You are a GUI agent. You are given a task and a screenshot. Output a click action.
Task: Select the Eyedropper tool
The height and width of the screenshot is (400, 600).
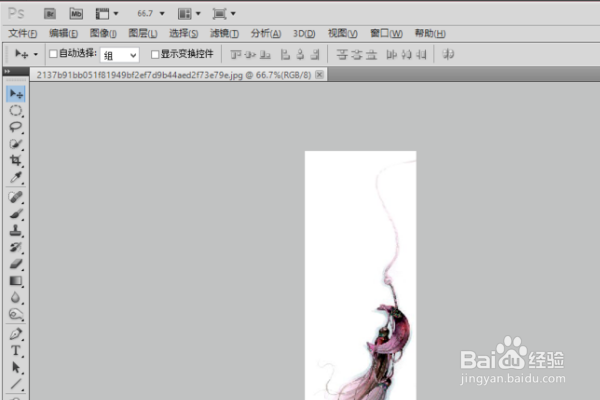tap(16, 177)
